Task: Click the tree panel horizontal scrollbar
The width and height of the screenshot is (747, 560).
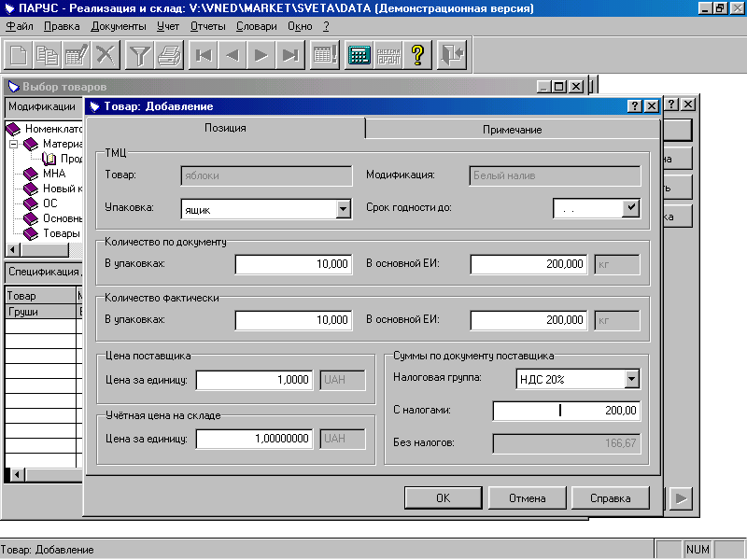Action: pyautogui.click(x=44, y=249)
